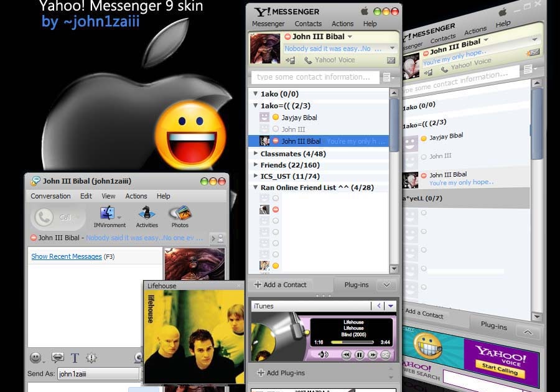Click the contact search field in the center Messenger
This screenshot has width=560, height=392.
click(x=315, y=77)
